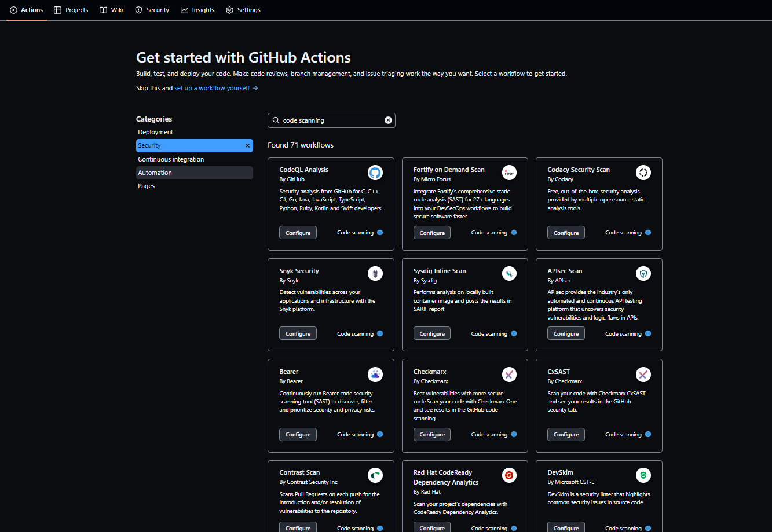
Task: Click the DevSkim shield logo icon
Action: 643,475
